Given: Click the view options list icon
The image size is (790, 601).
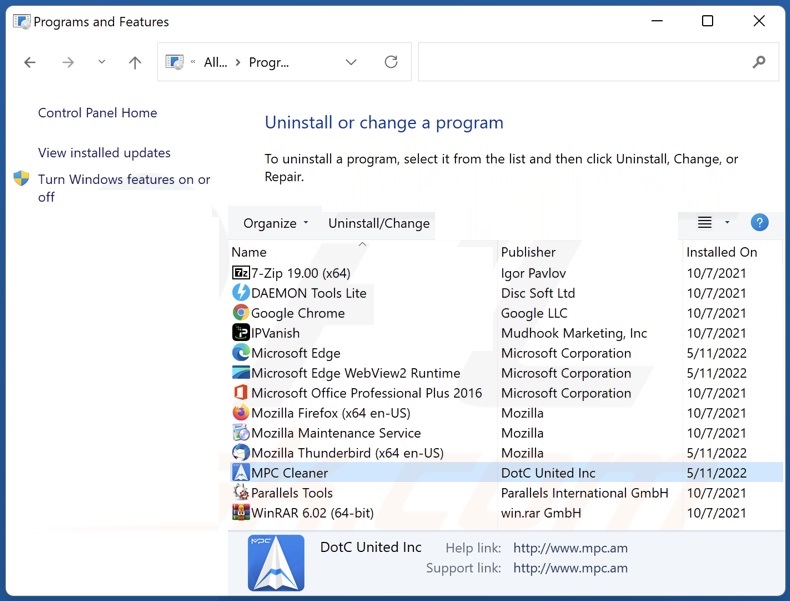Looking at the screenshot, I should [704, 222].
